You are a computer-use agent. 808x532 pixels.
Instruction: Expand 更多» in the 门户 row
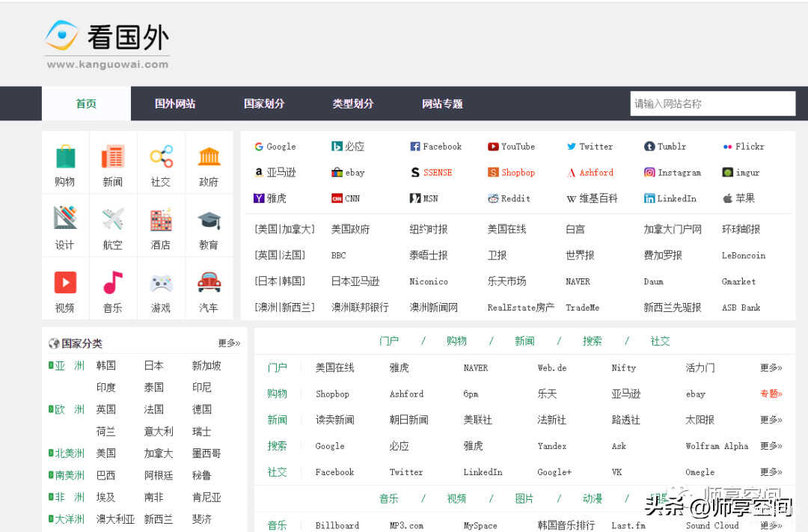click(x=771, y=367)
